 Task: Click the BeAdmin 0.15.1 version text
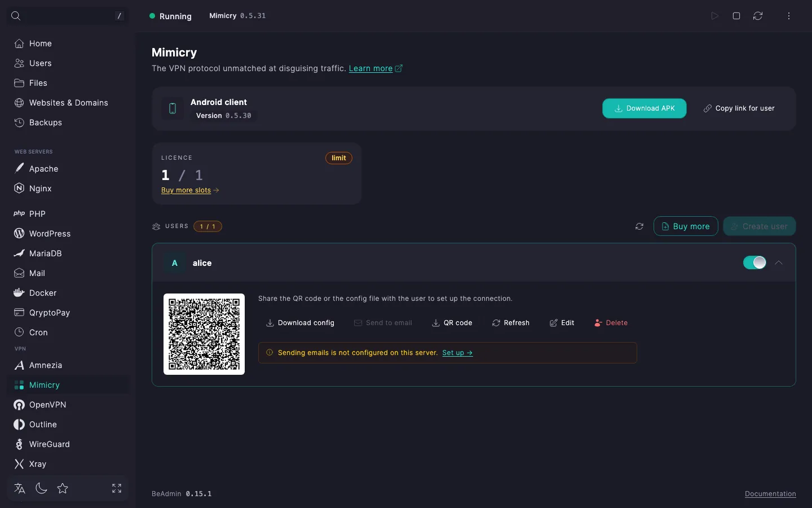pos(182,494)
